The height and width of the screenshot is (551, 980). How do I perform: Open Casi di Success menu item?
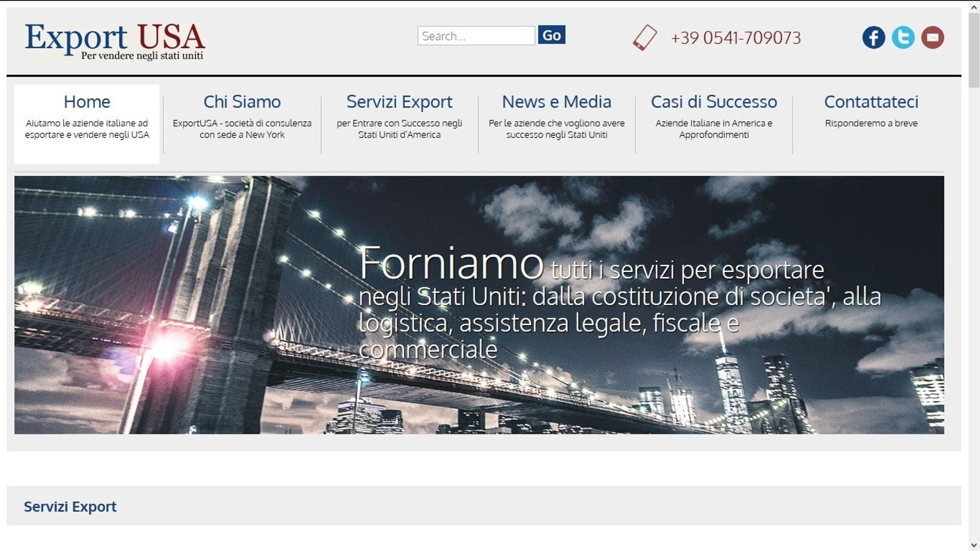714,102
